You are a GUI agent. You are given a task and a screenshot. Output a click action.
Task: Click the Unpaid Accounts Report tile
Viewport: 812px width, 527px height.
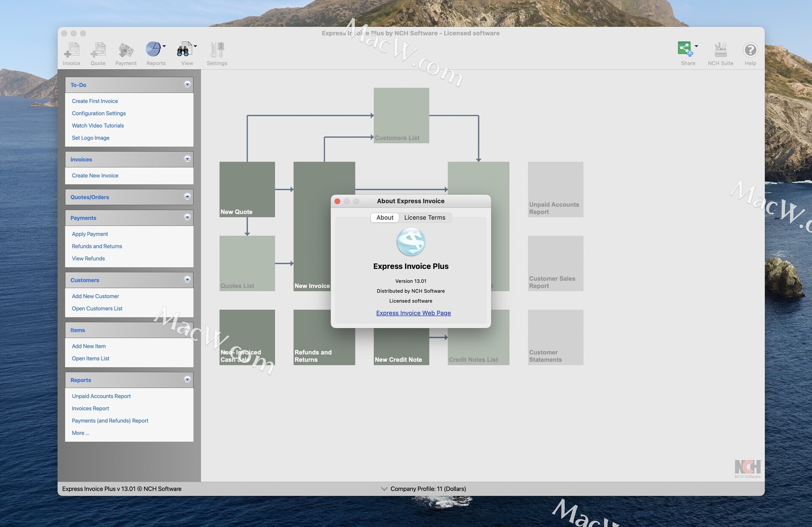[555, 189]
